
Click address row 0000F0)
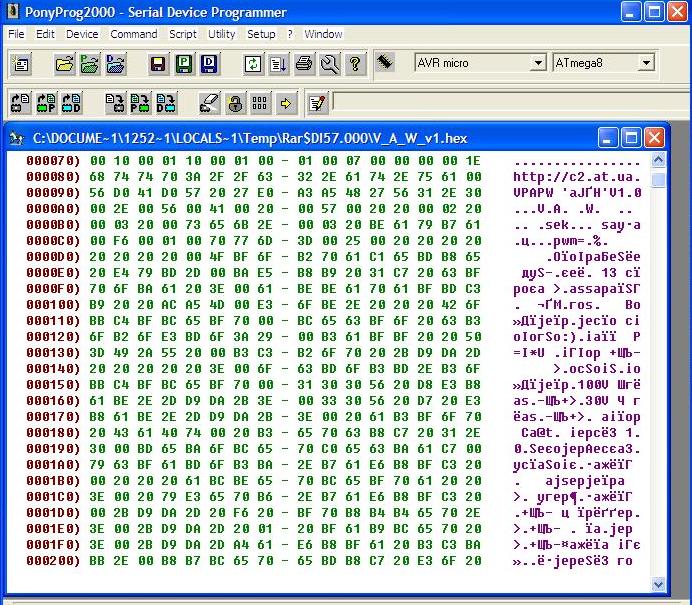click(53, 289)
